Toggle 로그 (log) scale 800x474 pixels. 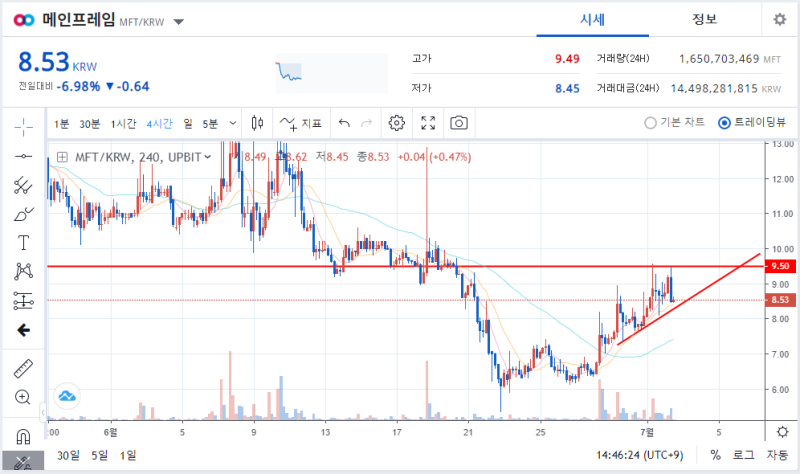(x=743, y=455)
